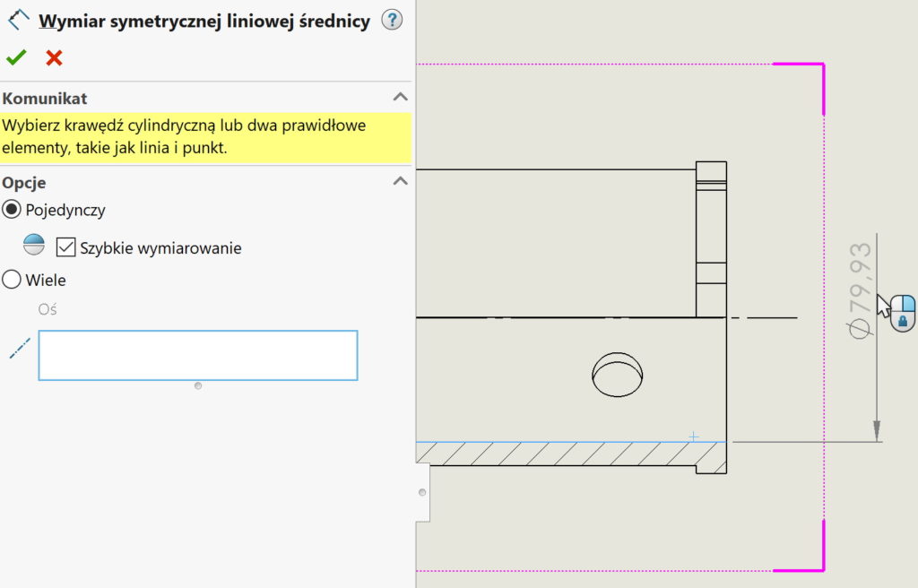Cancel the command with the red X
Screen dimensions: 918x588
(x=52, y=57)
